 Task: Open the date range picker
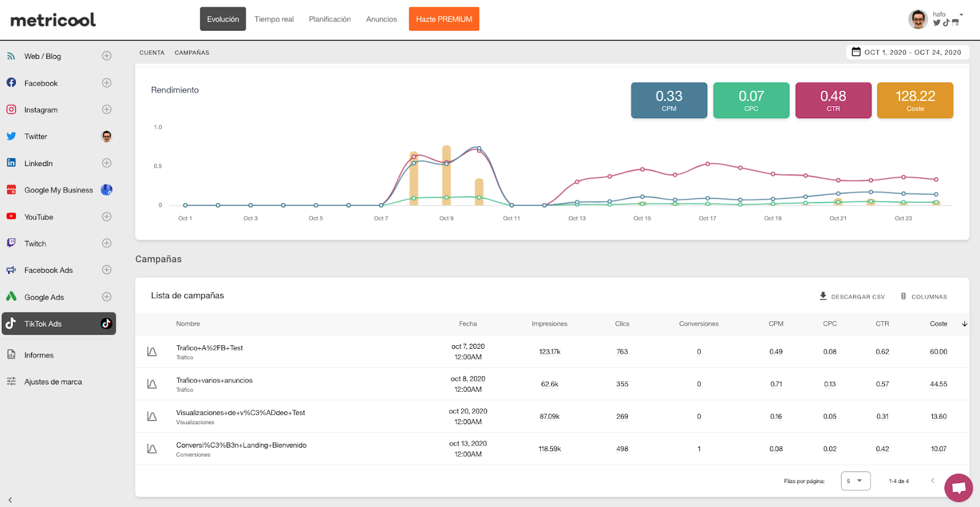[908, 52]
